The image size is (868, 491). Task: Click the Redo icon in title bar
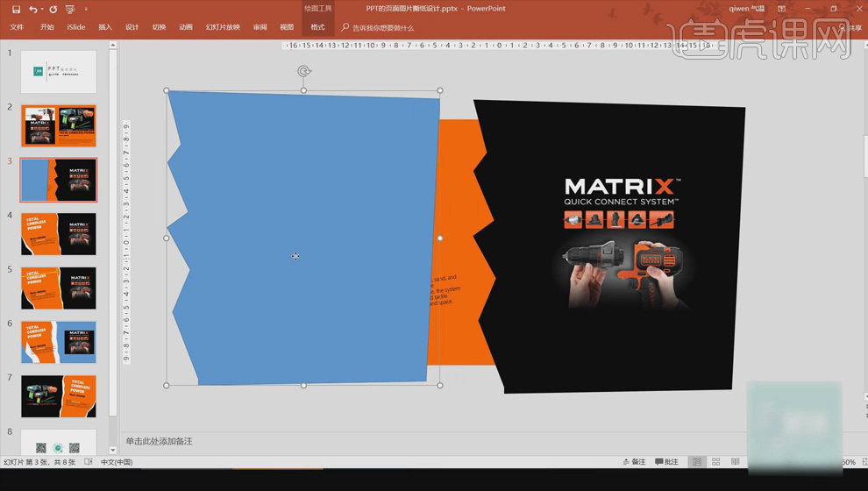[x=53, y=9]
